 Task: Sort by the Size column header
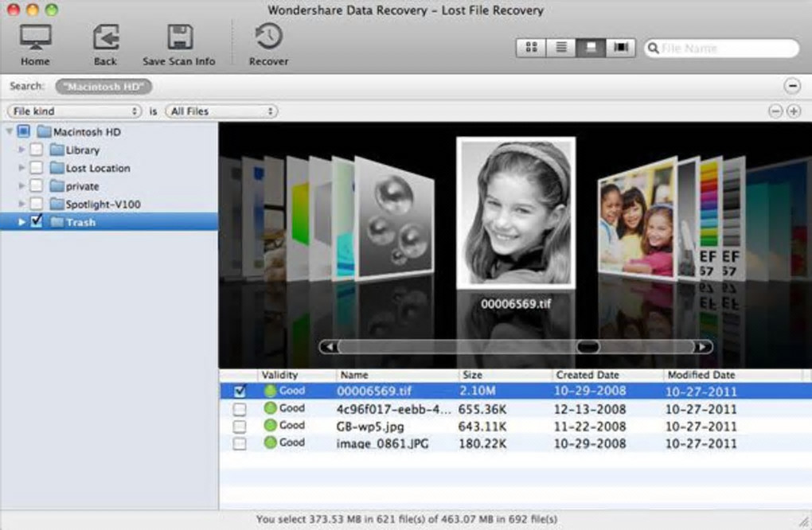(x=505, y=376)
